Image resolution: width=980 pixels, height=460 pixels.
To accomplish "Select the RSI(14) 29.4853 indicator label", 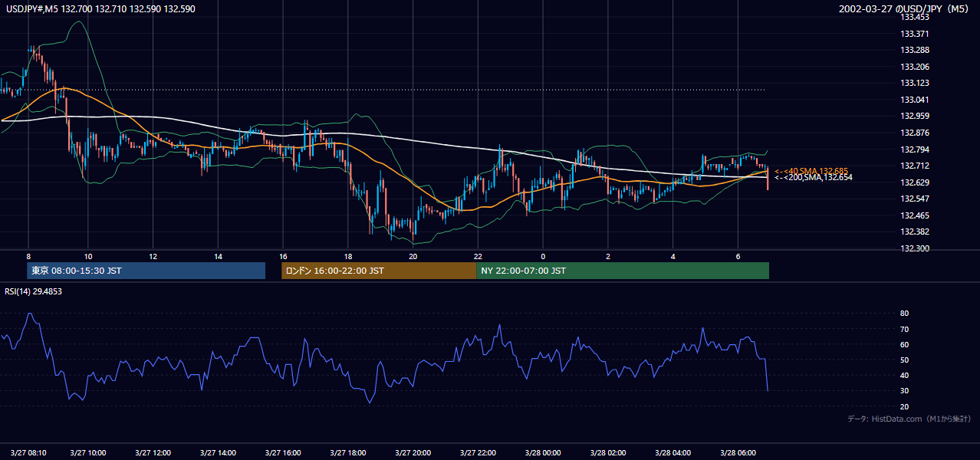I will [34, 291].
